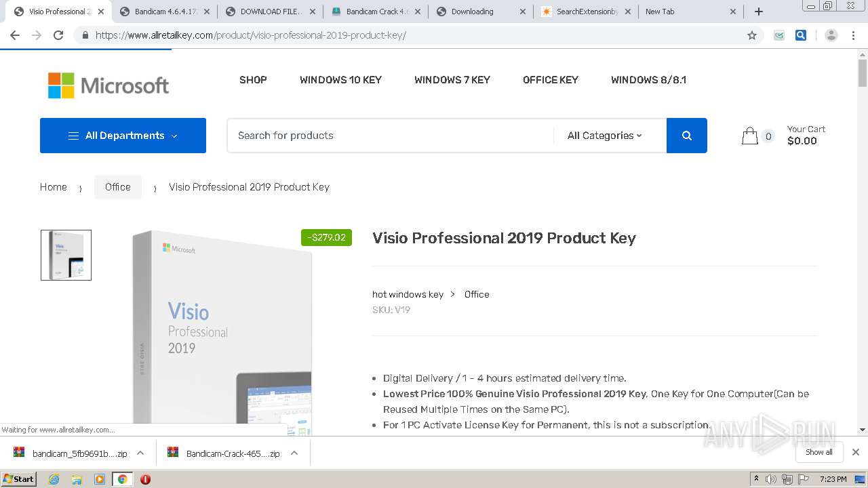This screenshot has width=868, height=488.
Task: Click the system volume speaker icon
Action: click(x=771, y=479)
